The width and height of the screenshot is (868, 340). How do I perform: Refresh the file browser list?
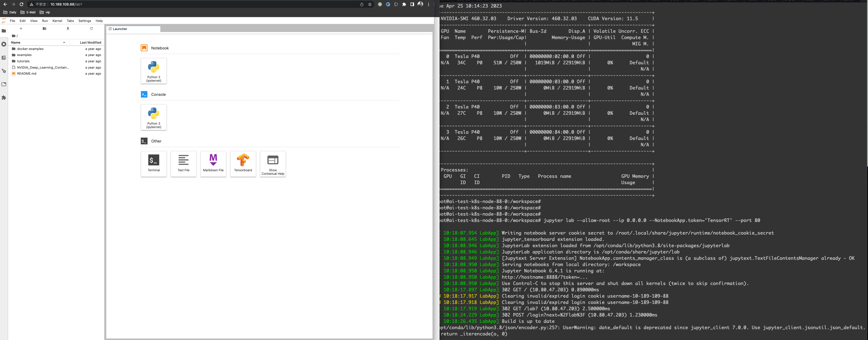pos(91,29)
